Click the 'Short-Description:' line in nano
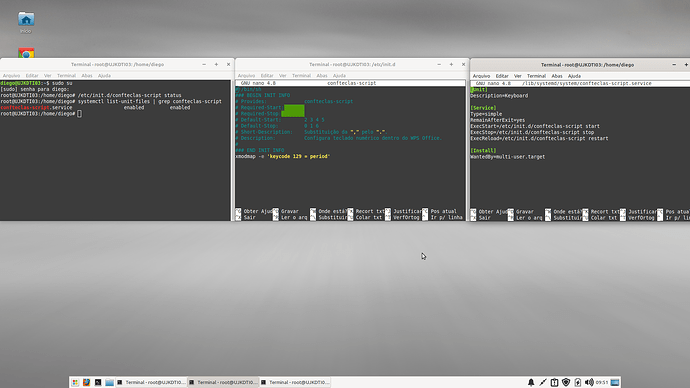The width and height of the screenshot is (690, 388). point(311,132)
